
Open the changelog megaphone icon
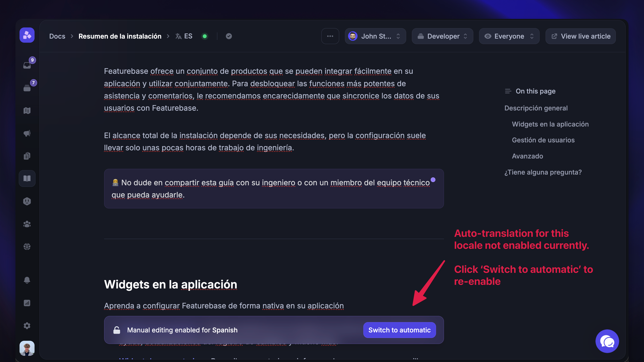pyautogui.click(x=27, y=133)
